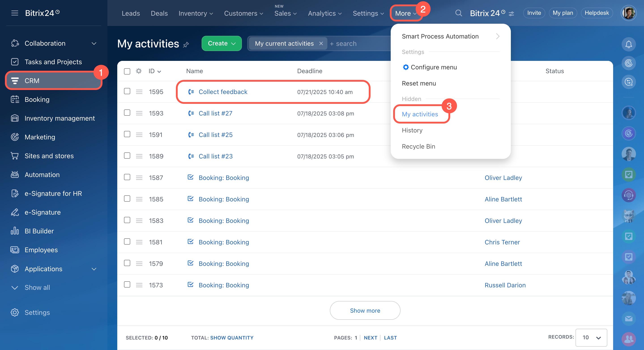Open the search magnifier icon in header
644x350 pixels.
pyautogui.click(x=458, y=13)
